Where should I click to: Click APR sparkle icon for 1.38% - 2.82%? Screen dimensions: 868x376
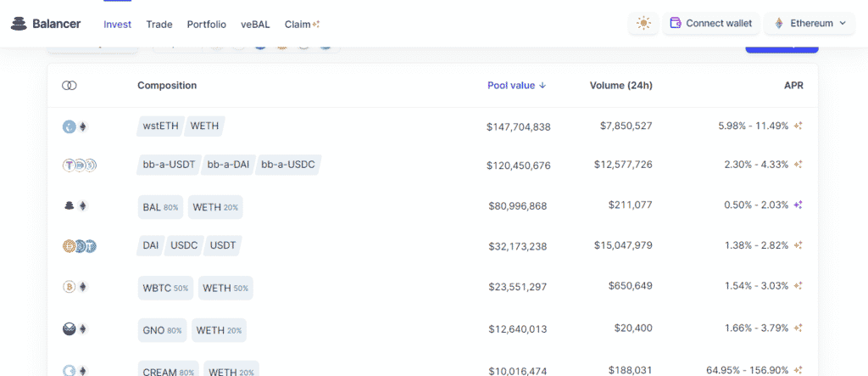(798, 245)
